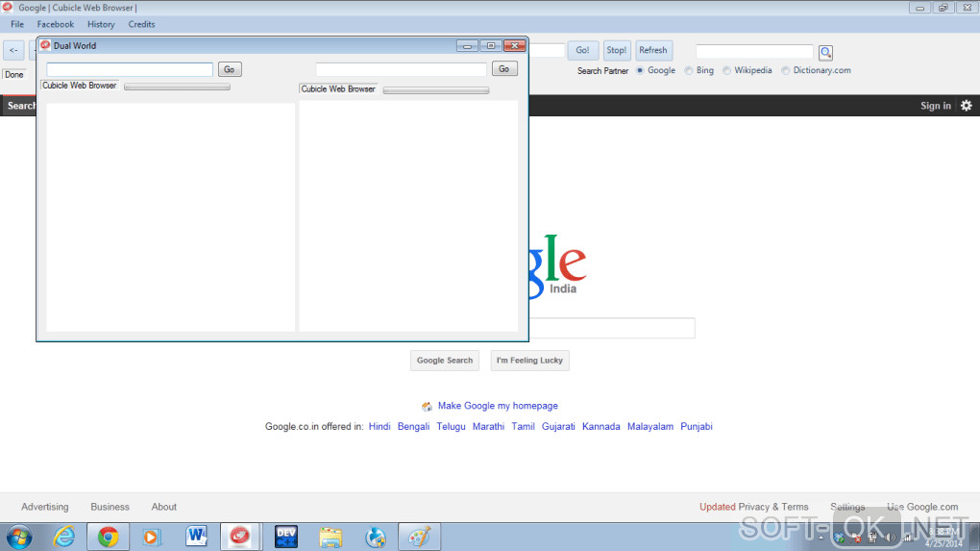Open the Windows Start button
Viewport: 980px width, 551px height.
click(19, 538)
